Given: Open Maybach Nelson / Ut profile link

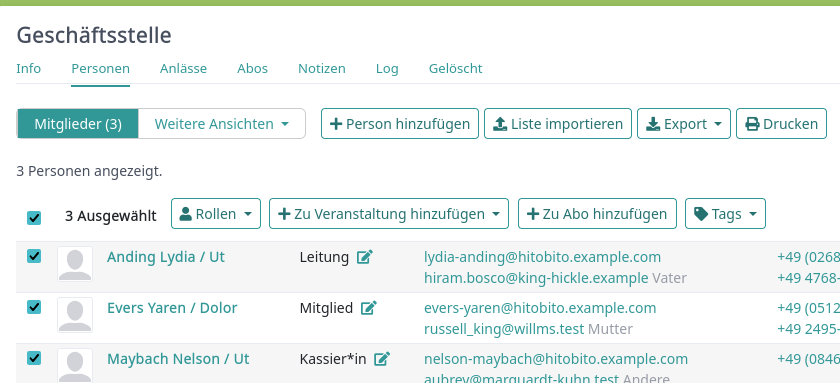Looking at the screenshot, I should tap(178, 359).
